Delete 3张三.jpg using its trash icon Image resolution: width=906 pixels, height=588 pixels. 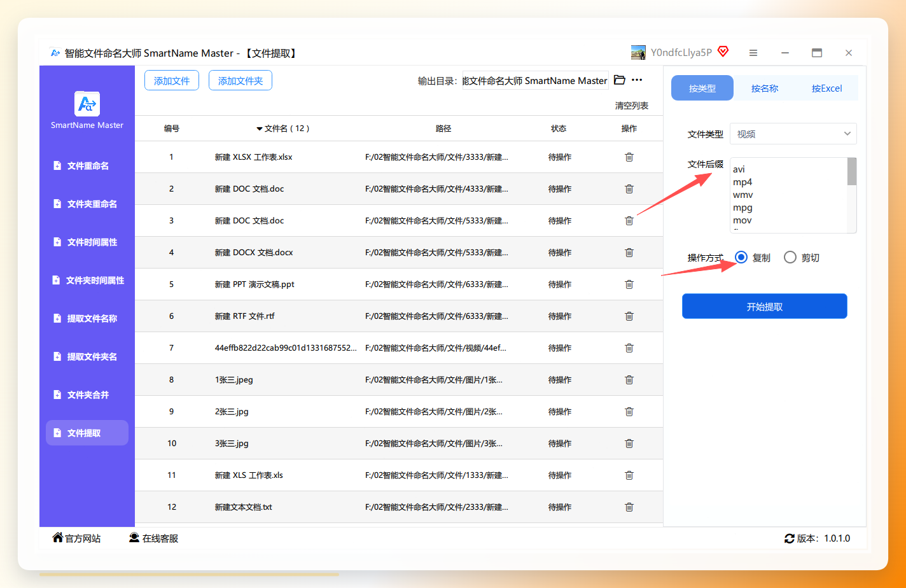click(629, 444)
